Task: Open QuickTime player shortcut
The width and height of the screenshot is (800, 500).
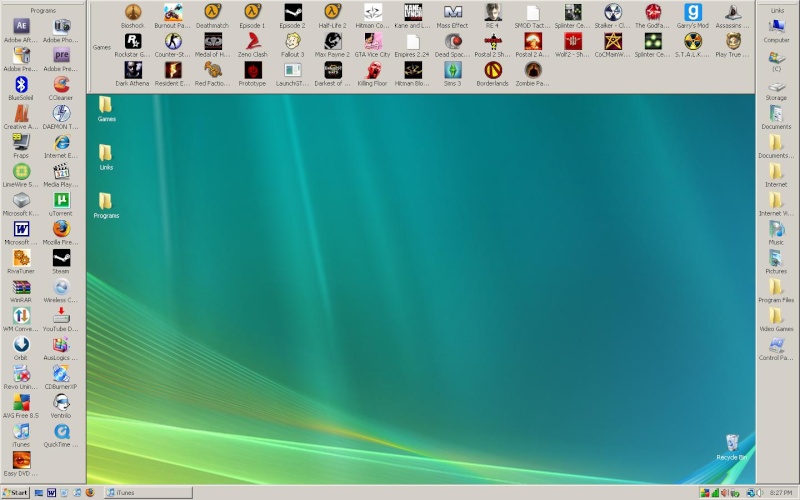Action: click(61, 435)
